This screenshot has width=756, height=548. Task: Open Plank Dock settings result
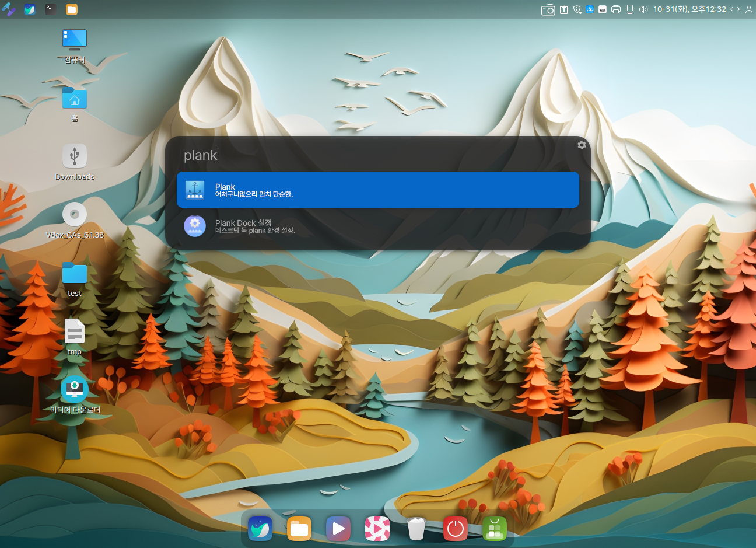377,226
